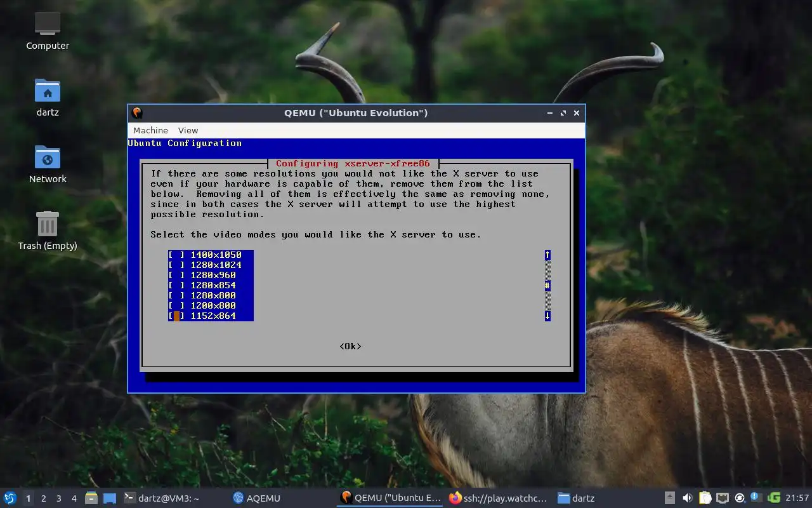812x508 pixels.
Task: Switch to the Firefox ssh://play.watchc taskbar entry
Action: point(498,498)
